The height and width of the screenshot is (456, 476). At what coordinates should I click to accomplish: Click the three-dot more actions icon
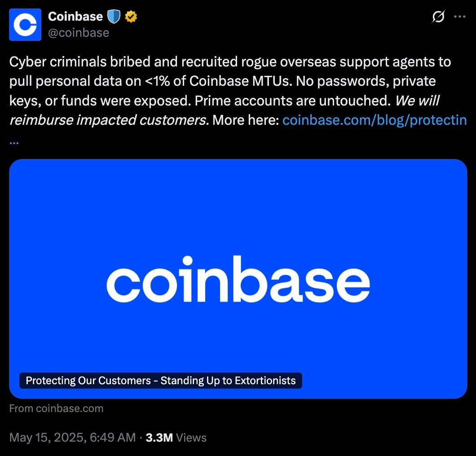click(x=460, y=17)
